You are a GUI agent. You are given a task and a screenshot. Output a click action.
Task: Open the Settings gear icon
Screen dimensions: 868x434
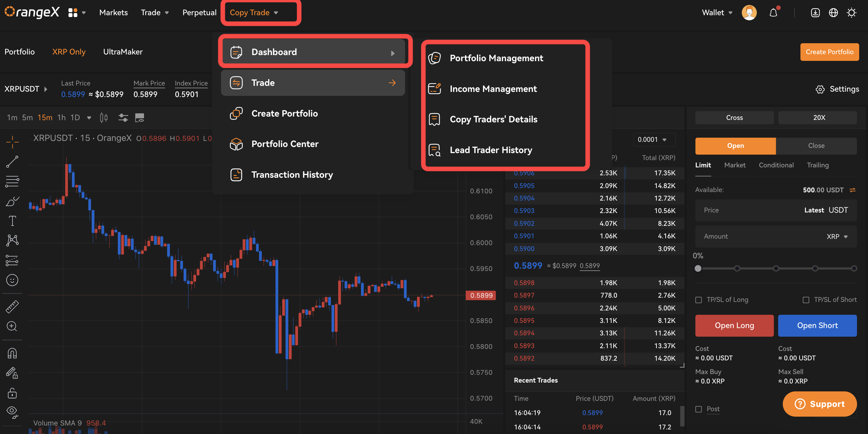[x=820, y=89]
